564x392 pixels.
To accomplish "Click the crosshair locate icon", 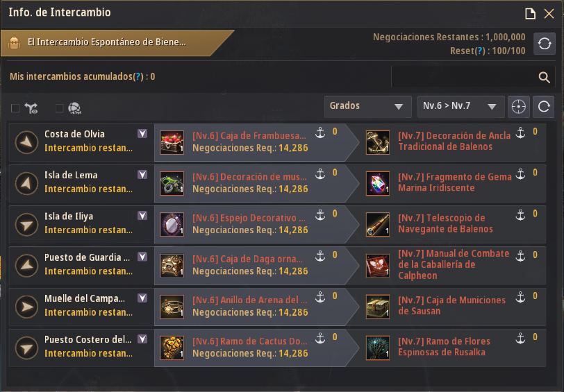I will pyautogui.click(x=518, y=107).
